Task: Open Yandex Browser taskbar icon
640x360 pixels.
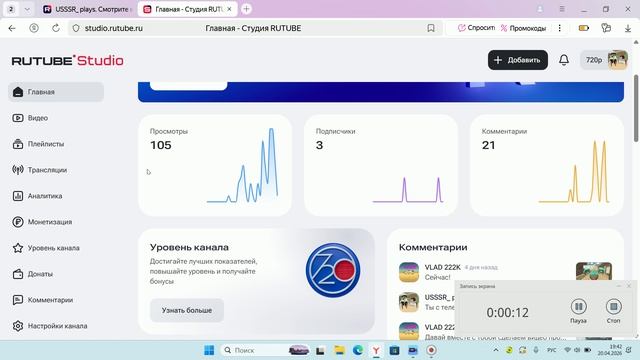Action: (x=376, y=350)
